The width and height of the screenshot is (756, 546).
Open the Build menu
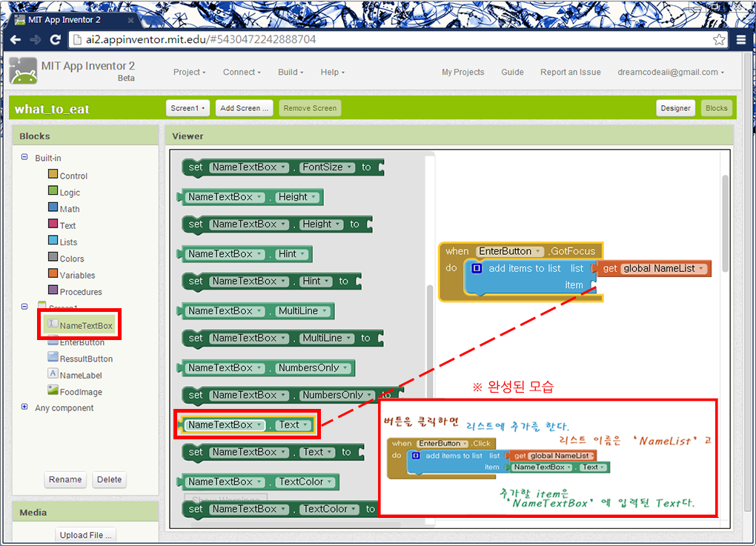(x=291, y=73)
